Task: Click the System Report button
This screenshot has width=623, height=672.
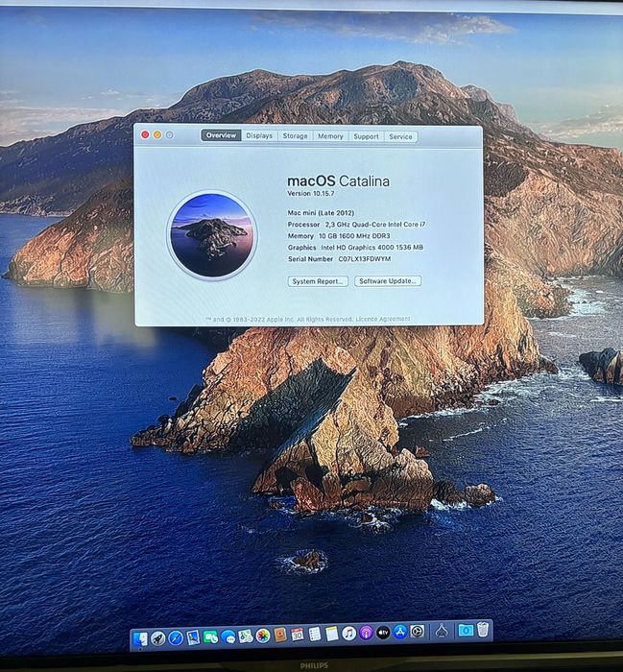Action: pos(318,281)
